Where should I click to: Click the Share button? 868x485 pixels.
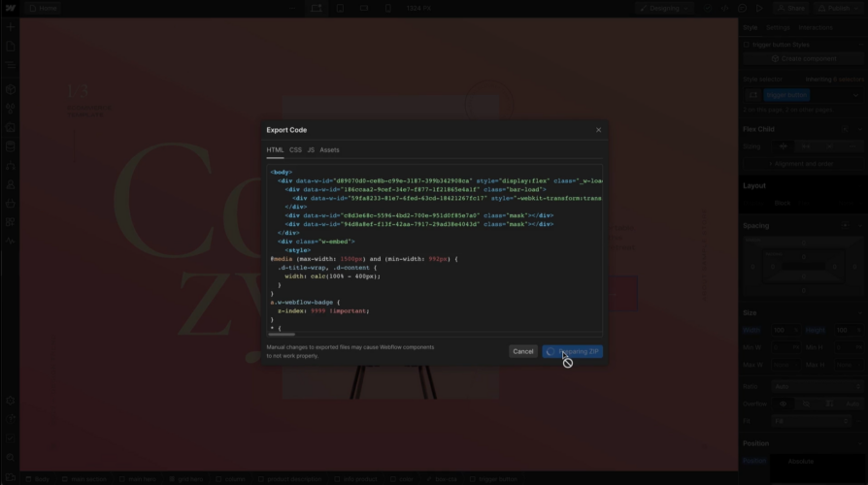pyautogui.click(x=791, y=9)
